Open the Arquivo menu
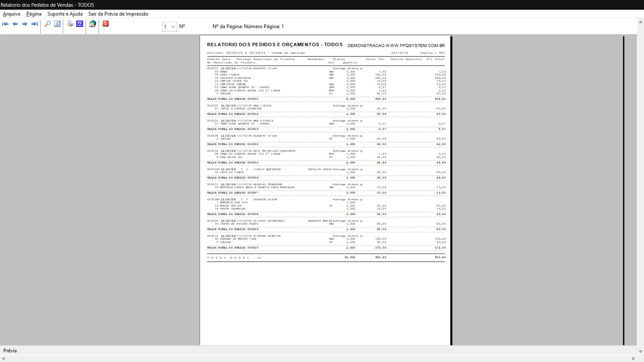Screen dimensions: 644x362 (12, 14)
